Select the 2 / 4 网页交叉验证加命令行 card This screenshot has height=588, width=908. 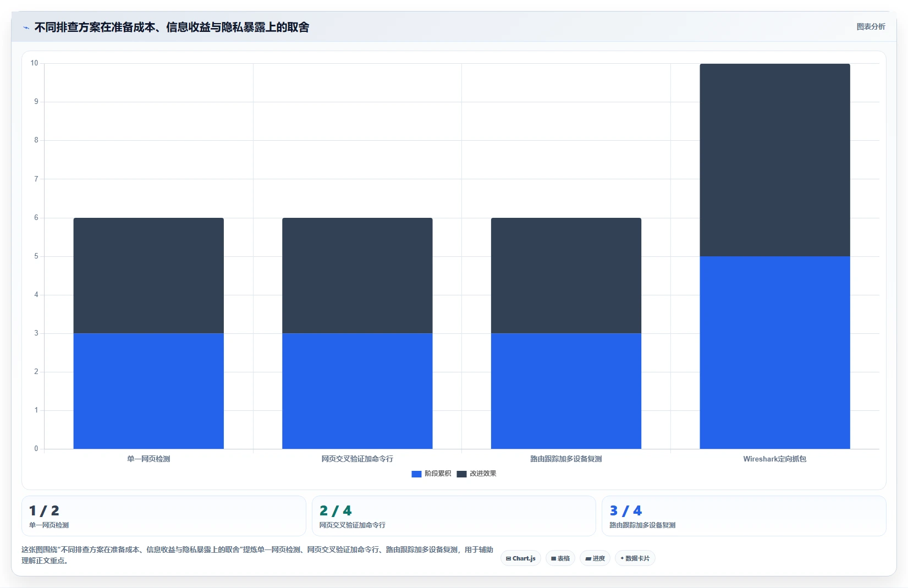click(x=454, y=516)
